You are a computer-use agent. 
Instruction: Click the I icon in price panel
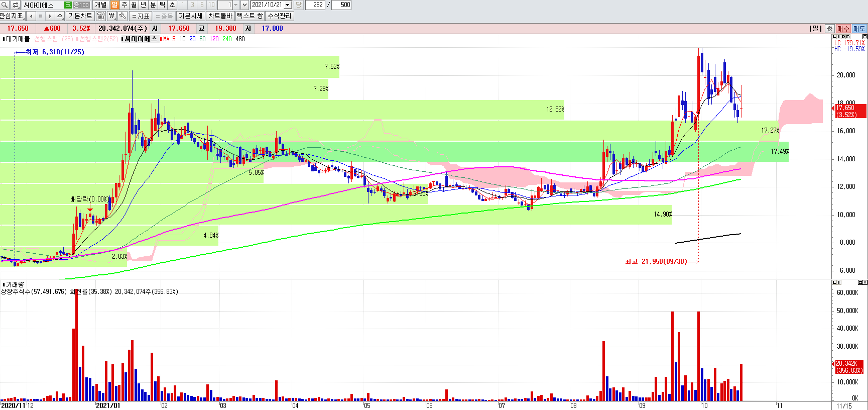pos(839,37)
